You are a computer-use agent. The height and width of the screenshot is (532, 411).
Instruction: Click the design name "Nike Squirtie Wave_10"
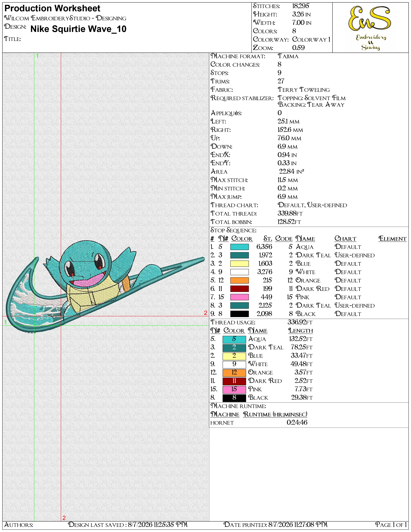(x=78, y=29)
